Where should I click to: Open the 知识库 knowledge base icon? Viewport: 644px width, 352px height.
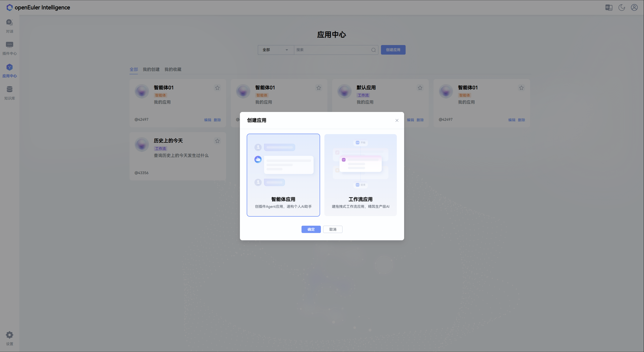9,92
